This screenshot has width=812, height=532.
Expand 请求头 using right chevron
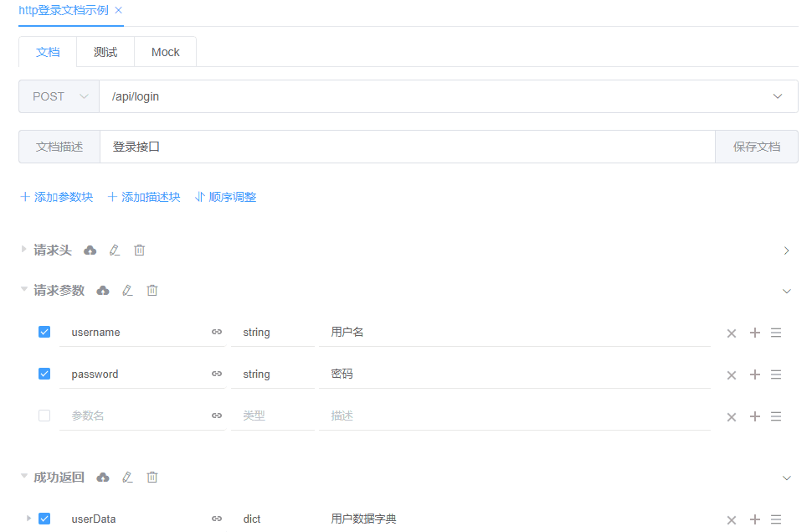pyautogui.click(x=787, y=251)
